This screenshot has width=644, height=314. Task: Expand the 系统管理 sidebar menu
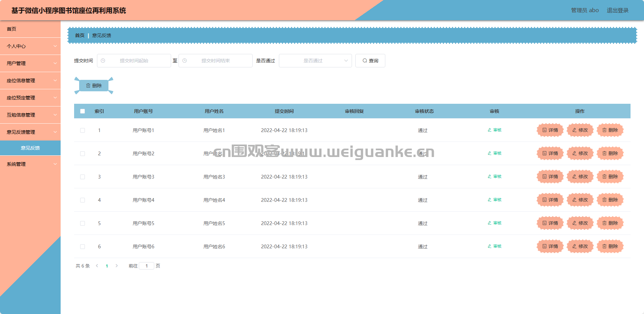[x=30, y=164]
